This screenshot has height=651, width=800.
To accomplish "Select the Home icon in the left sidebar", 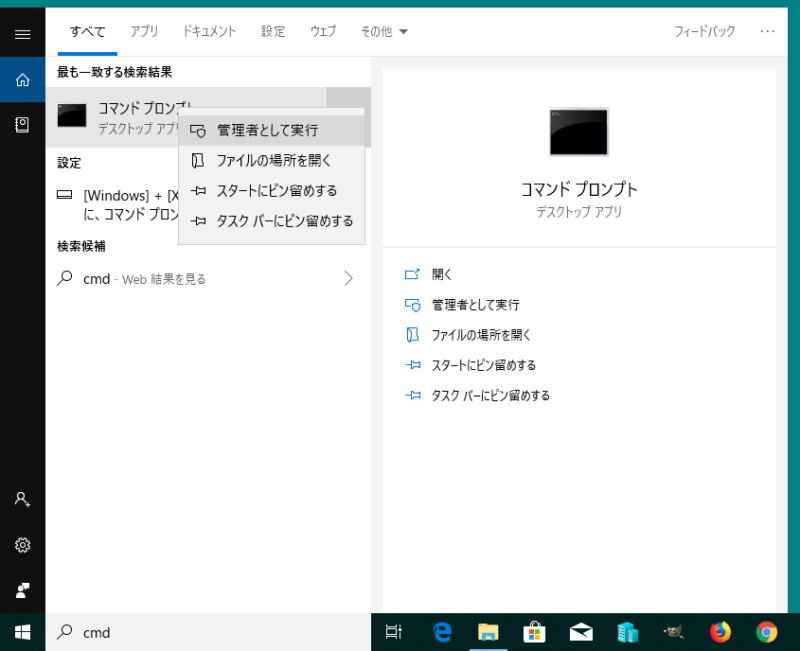I will pos(22,80).
